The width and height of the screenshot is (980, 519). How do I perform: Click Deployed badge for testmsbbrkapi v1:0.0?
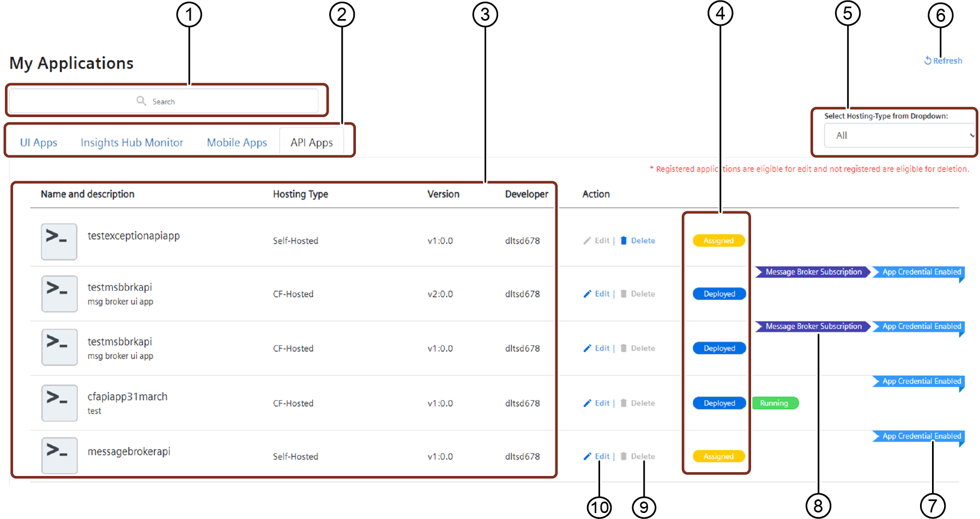(719, 349)
